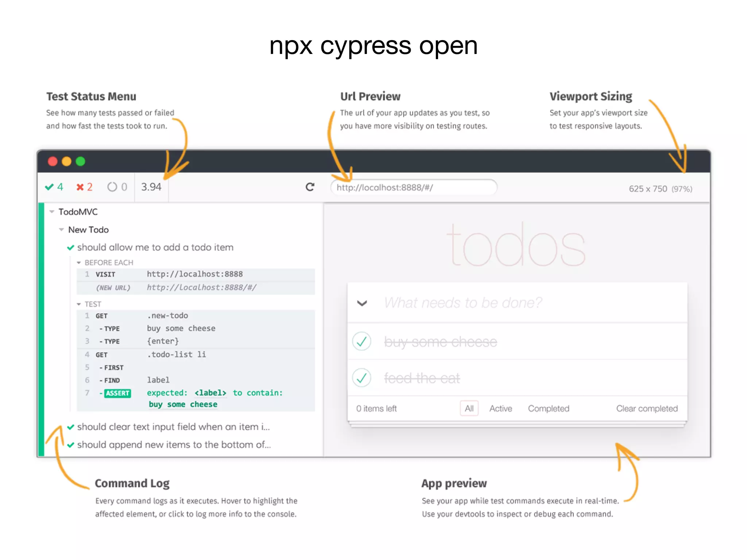The image size is (747, 560).
Task: Select the Active filter
Action: coord(500,409)
